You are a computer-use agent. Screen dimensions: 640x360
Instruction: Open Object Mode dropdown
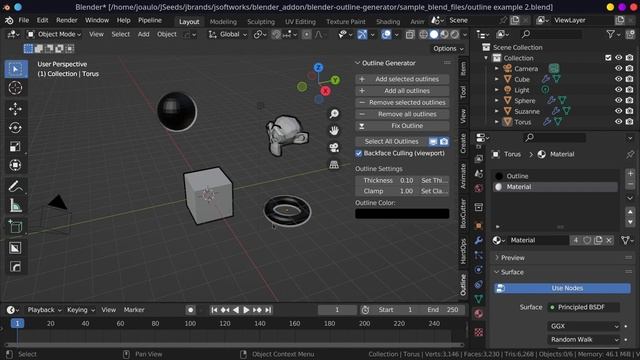point(54,35)
